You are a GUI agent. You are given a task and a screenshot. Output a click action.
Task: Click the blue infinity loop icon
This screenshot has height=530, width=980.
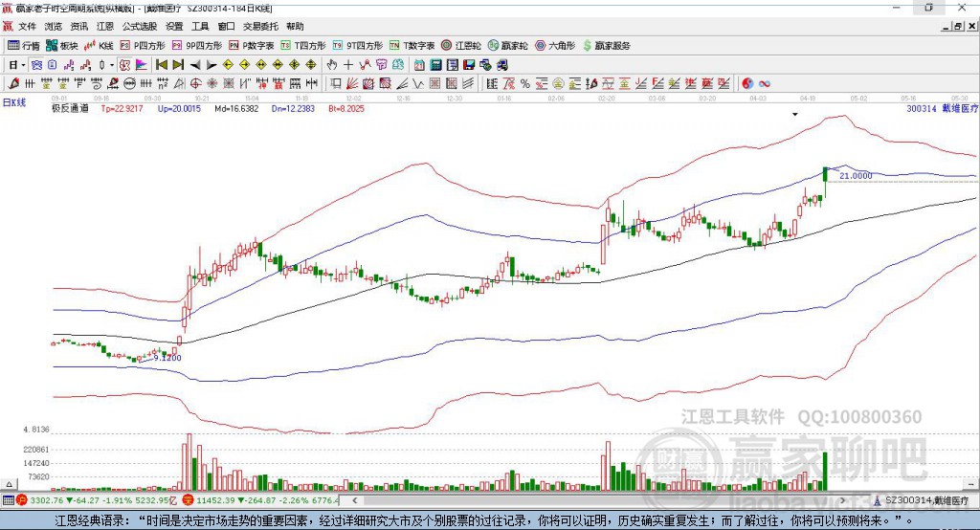click(765, 84)
